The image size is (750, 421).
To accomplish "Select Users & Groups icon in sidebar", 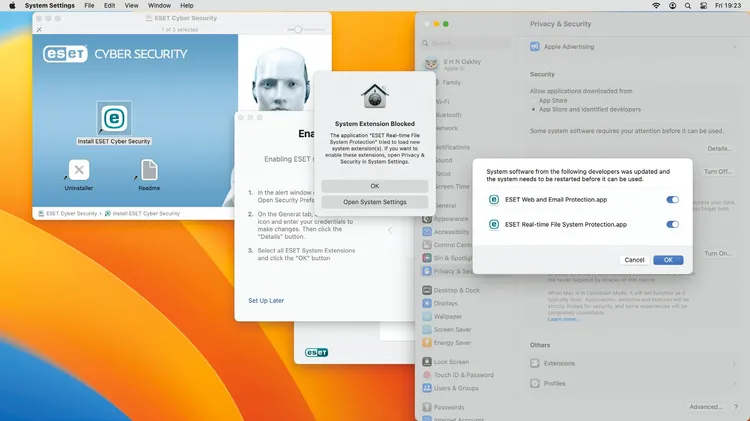I will coord(427,388).
